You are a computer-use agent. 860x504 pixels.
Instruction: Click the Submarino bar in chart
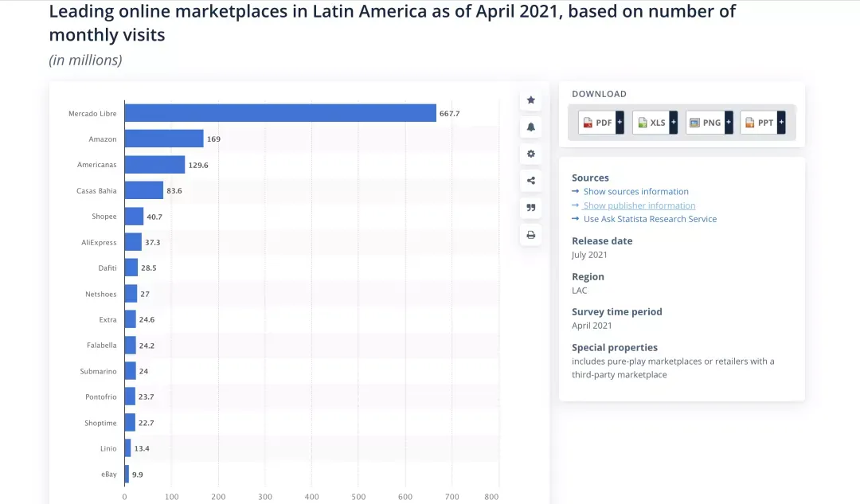(131, 371)
